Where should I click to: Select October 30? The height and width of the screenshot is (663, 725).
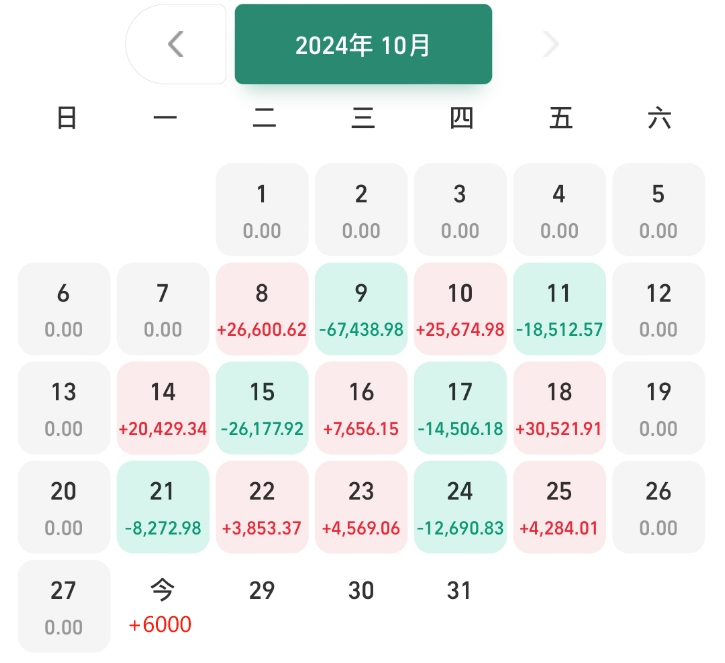coord(361,590)
